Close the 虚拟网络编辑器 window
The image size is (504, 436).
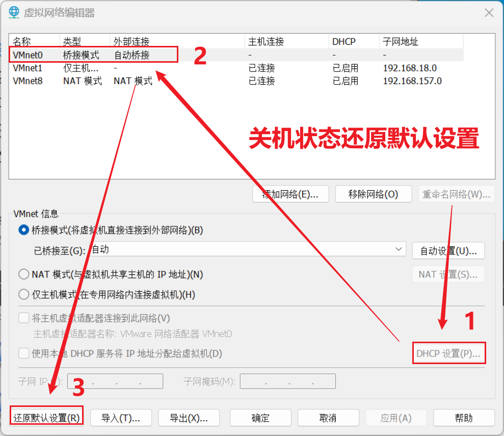click(489, 13)
